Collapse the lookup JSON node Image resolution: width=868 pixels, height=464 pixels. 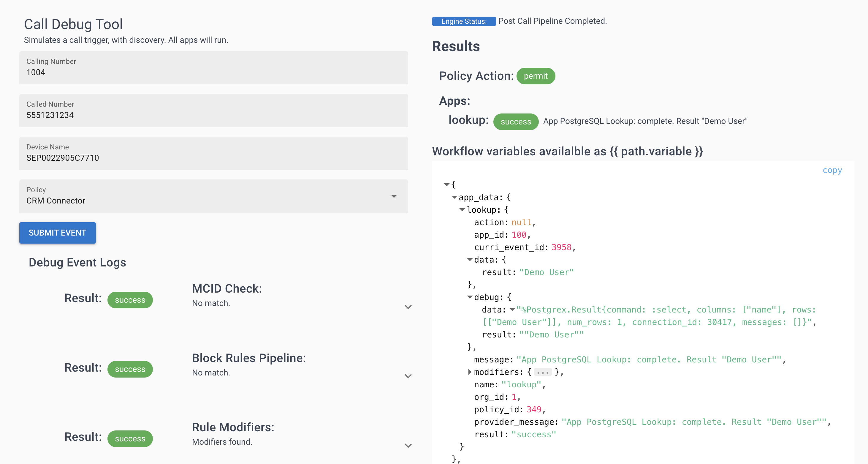coord(462,210)
